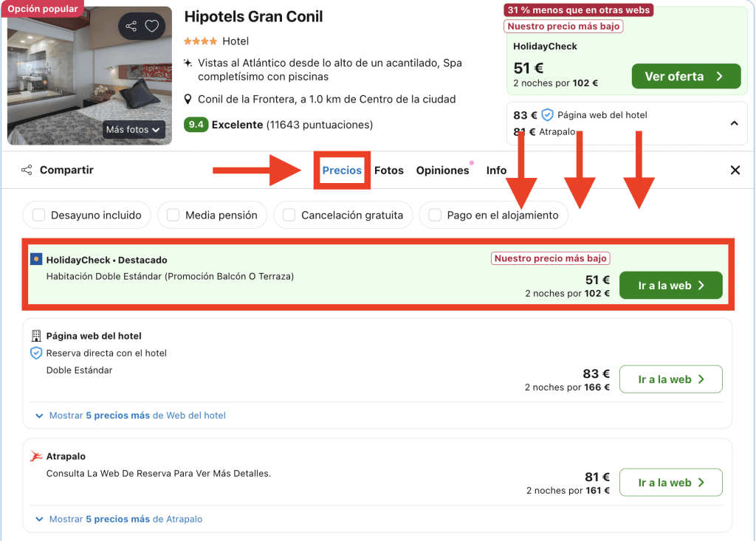Click the share icon on the hotel photo
This screenshot has height=541, width=756.
(x=131, y=27)
